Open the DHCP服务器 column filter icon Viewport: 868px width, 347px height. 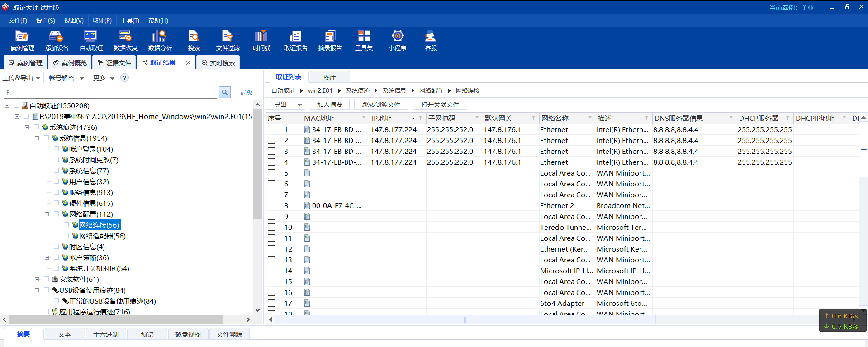pyautogui.click(x=787, y=118)
